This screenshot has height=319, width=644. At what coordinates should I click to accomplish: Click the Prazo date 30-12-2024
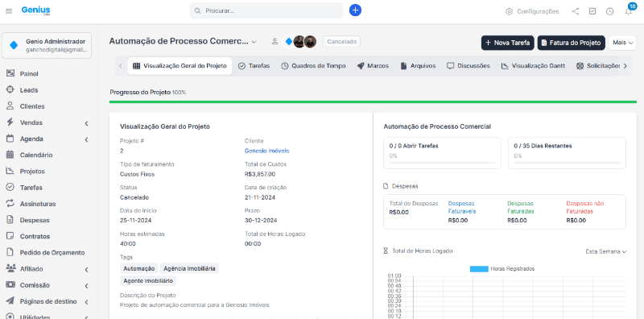click(x=261, y=221)
